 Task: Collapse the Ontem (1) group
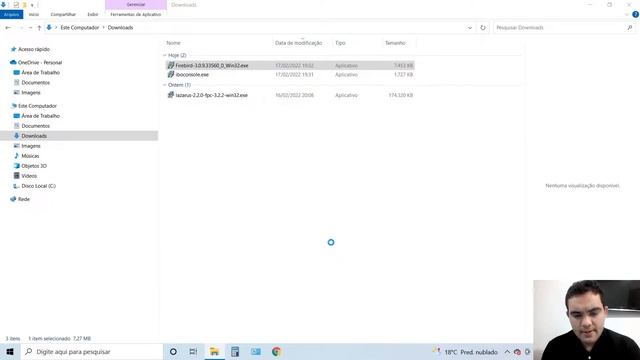coord(165,85)
